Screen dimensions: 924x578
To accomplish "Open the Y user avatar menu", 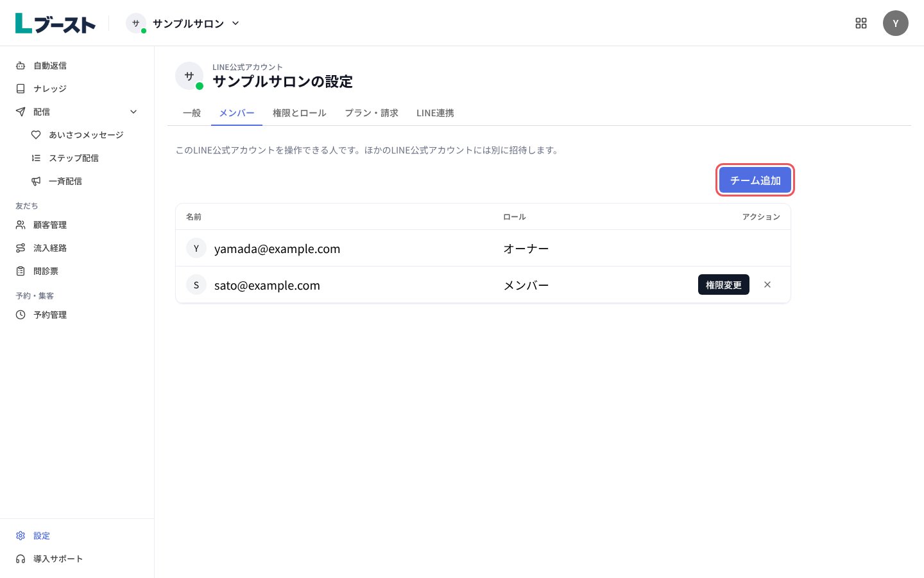I will (x=896, y=23).
